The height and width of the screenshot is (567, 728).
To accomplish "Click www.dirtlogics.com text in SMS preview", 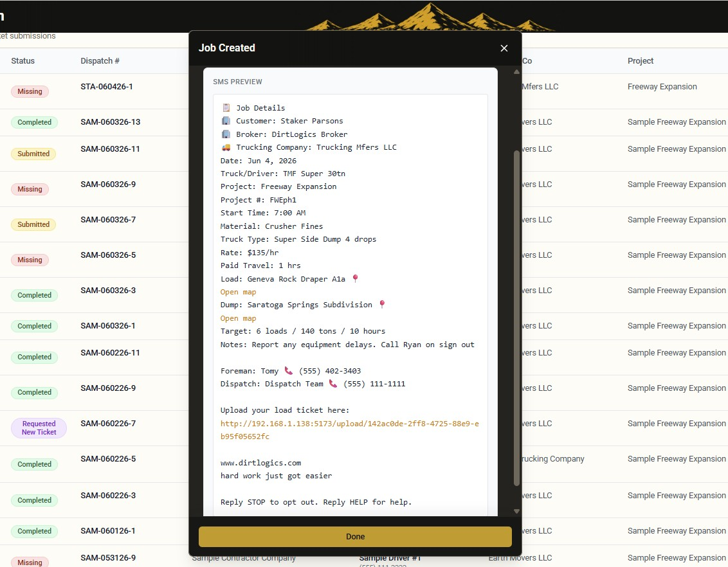I will [260, 463].
